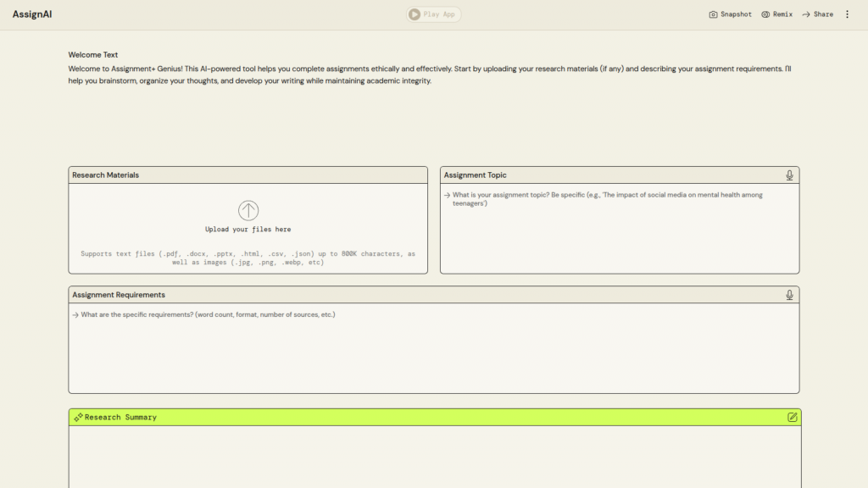The width and height of the screenshot is (868, 488).
Task: Take a Snapshot using the camera icon
Action: coord(714,14)
